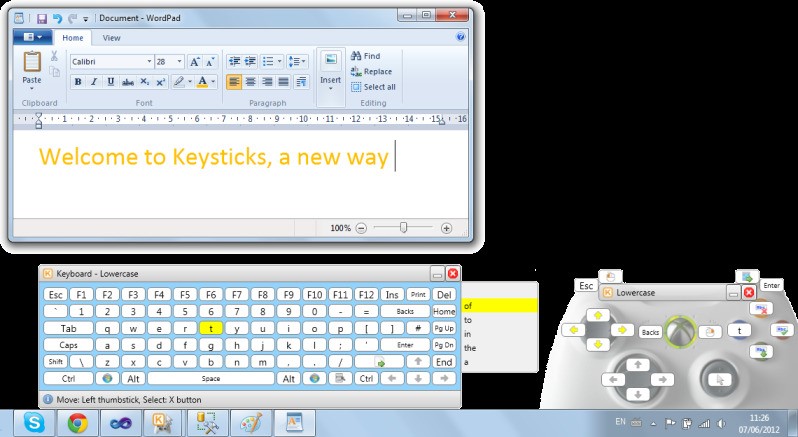Open Paint from the taskbar
Viewport: 798px width, 437px height.
250,423
